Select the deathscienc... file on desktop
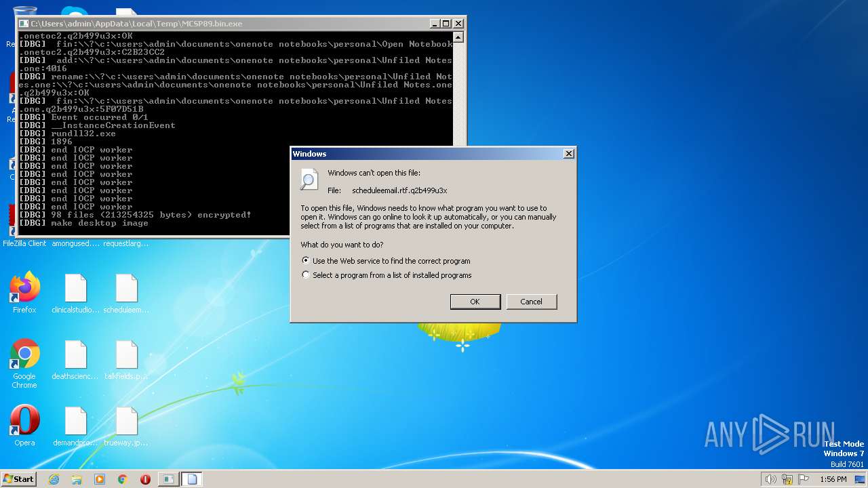Screen dimensions: 868x488 coord(75,360)
